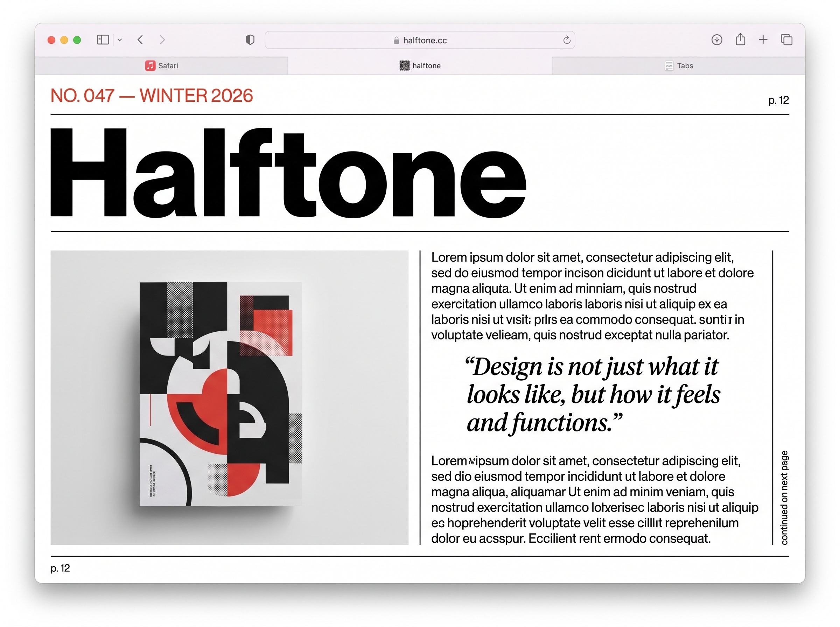840x627 pixels.
Task: Go forward to the next page
Action: pyautogui.click(x=162, y=40)
